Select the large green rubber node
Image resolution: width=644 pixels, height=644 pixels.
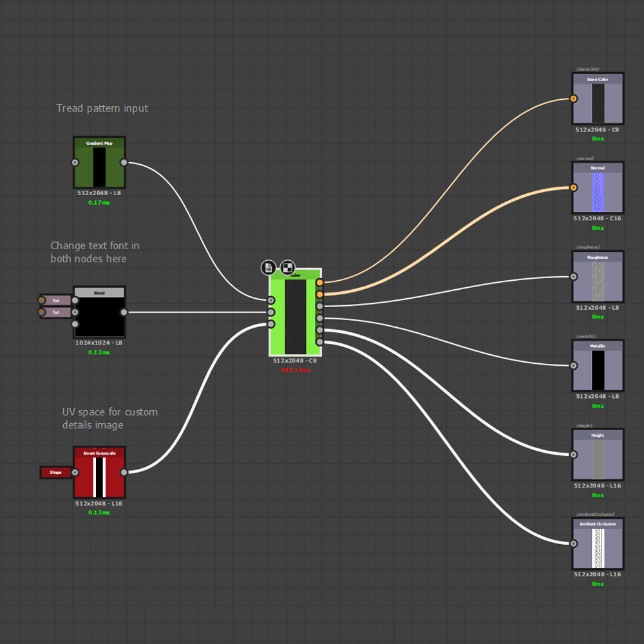click(x=296, y=312)
